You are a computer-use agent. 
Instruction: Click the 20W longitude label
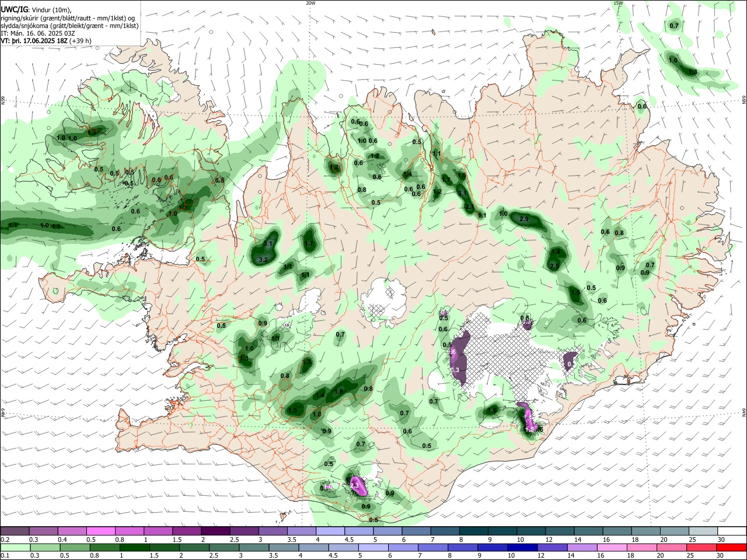pyautogui.click(x=310, y=3)
